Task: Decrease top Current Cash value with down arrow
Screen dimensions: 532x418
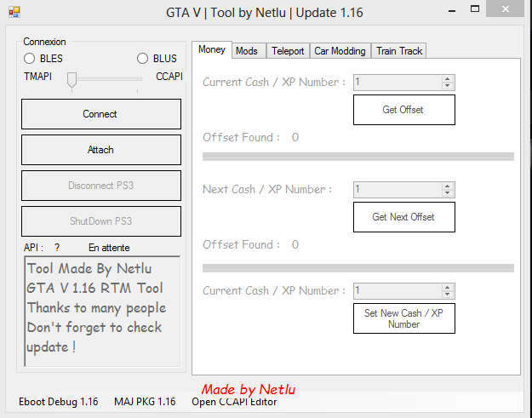Action: tap(448, 86)
